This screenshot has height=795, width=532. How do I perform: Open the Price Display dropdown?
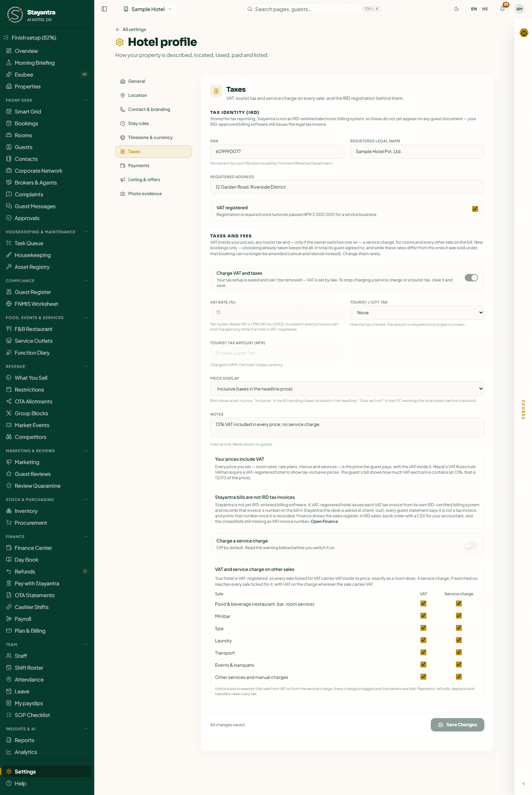coord(347,389)
